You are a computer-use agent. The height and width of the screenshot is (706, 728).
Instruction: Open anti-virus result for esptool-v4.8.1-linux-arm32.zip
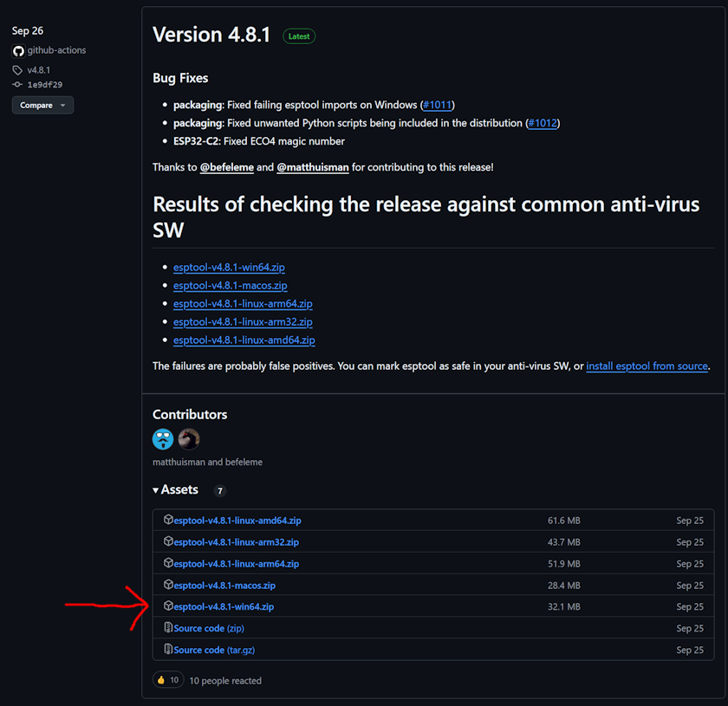click(x=243, y=321)
